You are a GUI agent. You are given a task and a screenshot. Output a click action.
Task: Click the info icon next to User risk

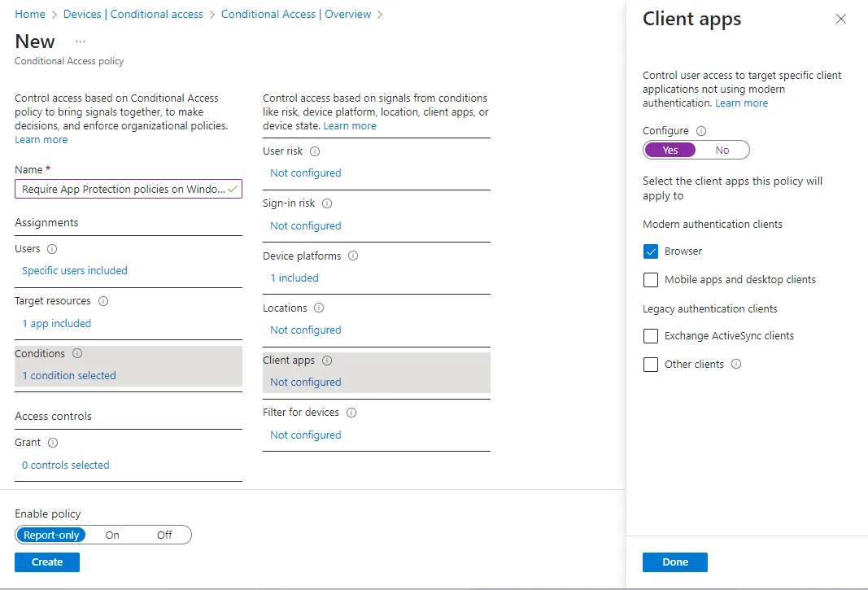315,151
